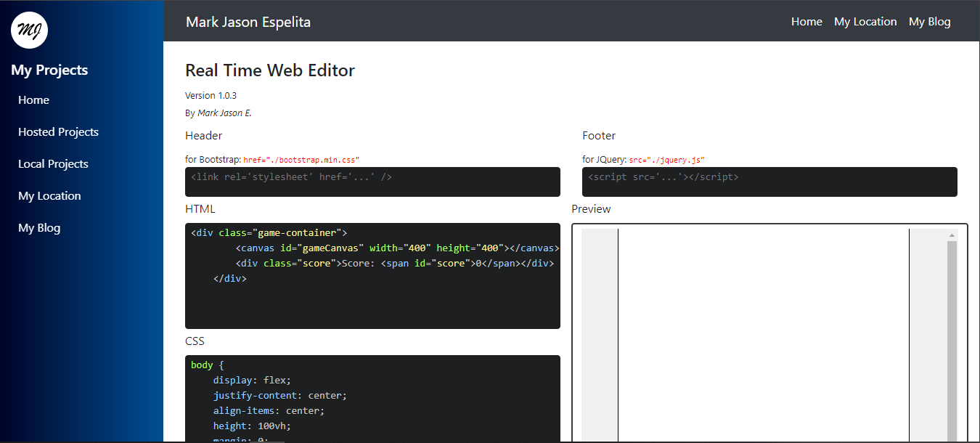
Task: Click the Header section label
Action: pos(204,136)
